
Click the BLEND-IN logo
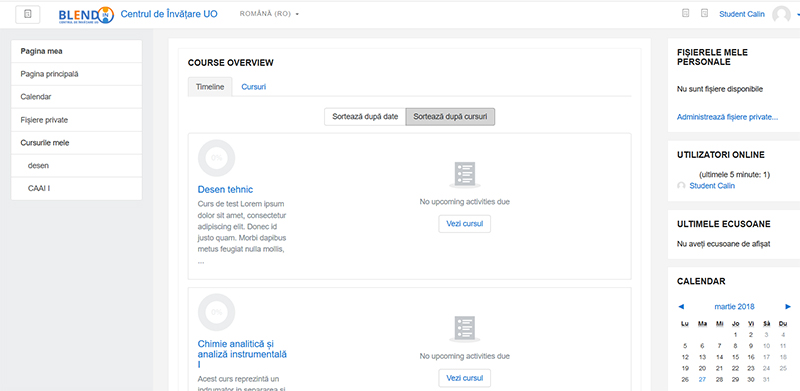pos(86,15)
